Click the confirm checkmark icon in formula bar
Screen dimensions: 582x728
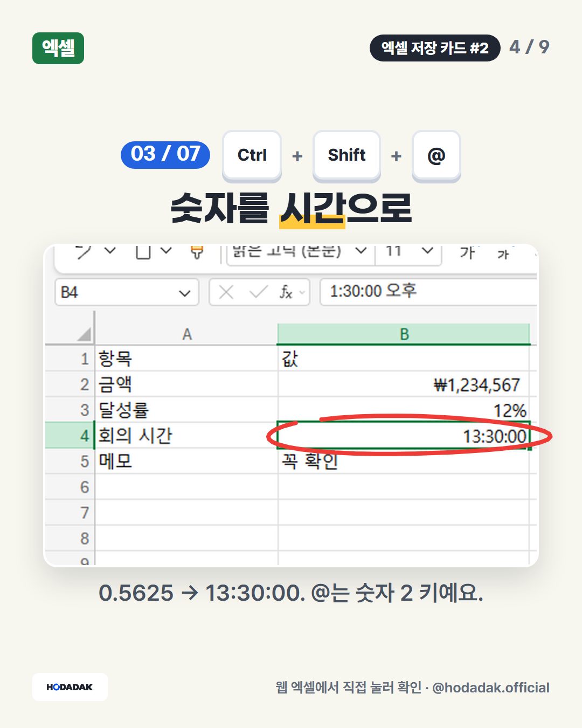tap(259, 292)
